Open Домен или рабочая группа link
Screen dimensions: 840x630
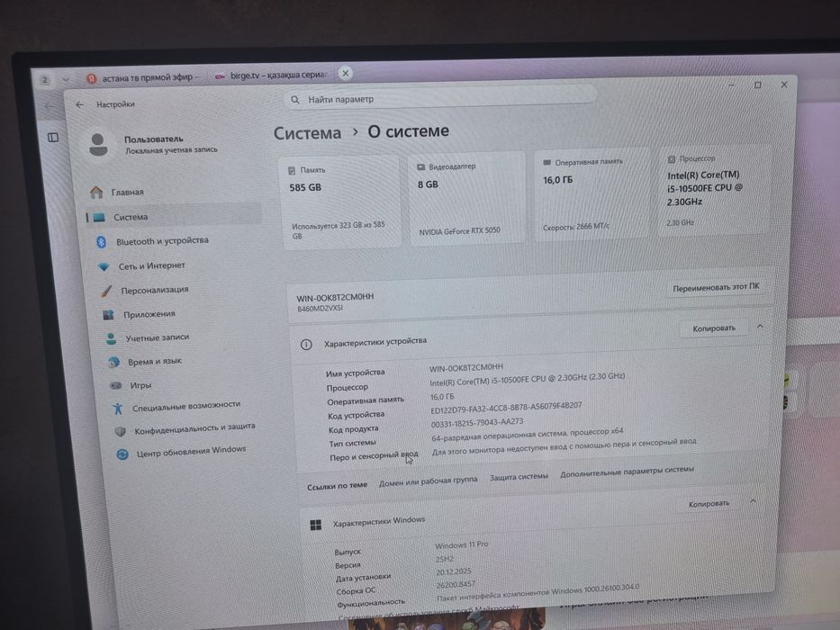tap(428, 481)
